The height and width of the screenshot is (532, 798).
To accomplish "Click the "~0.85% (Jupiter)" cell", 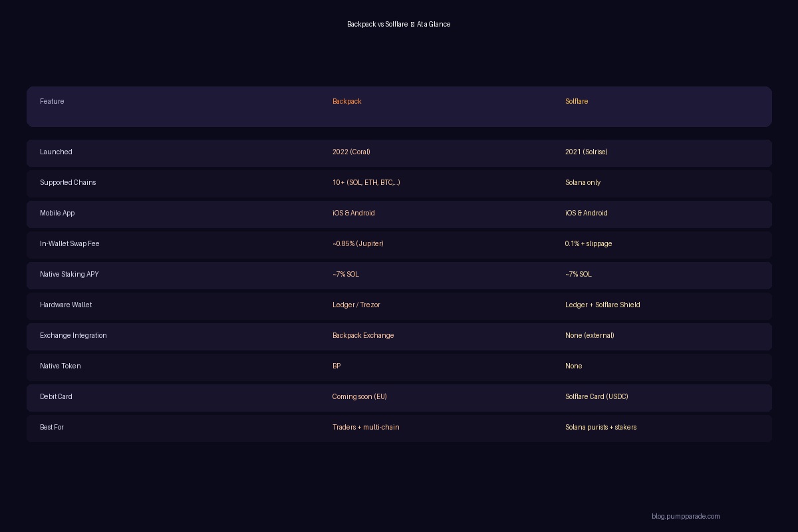I will (x=358, y=243).
